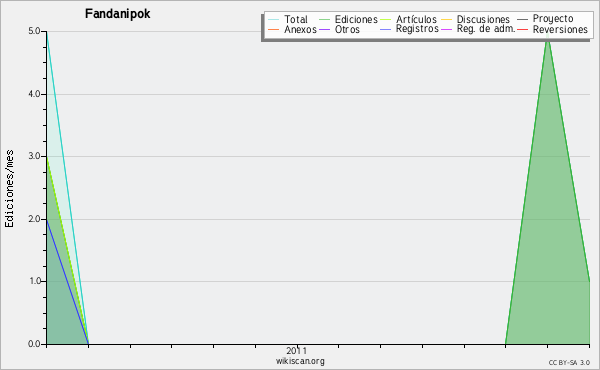Click the cyan Total line swatch
The image size is (600, 370).
[x=274, y=19]
